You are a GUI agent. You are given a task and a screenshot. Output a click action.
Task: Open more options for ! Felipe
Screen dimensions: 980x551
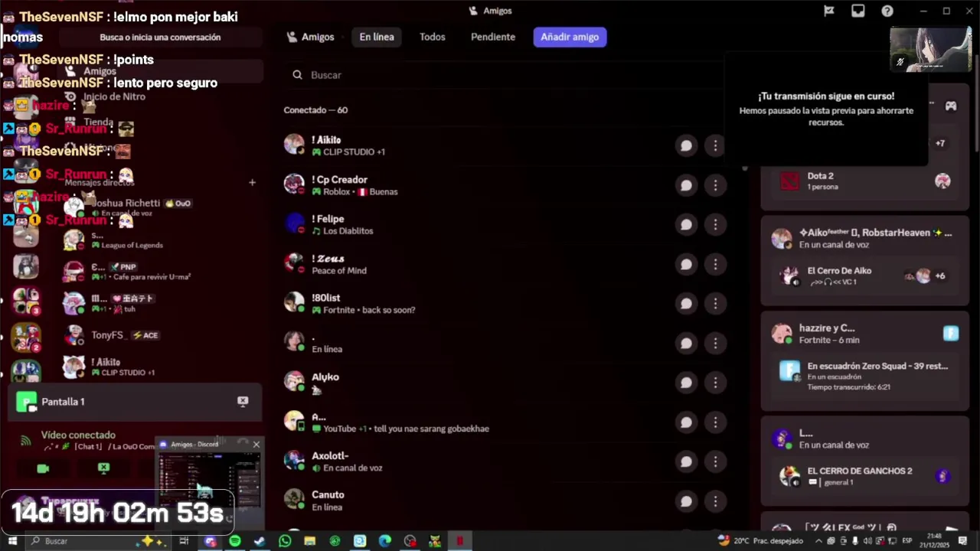(715, 224)
